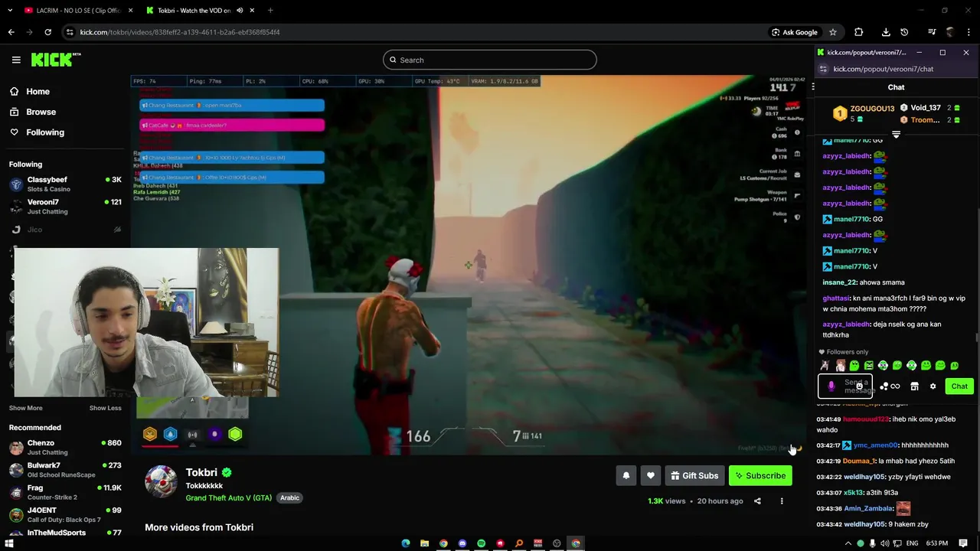980x551 pixels.
Task: Open the chat settings gear
Action: [933, 386]
